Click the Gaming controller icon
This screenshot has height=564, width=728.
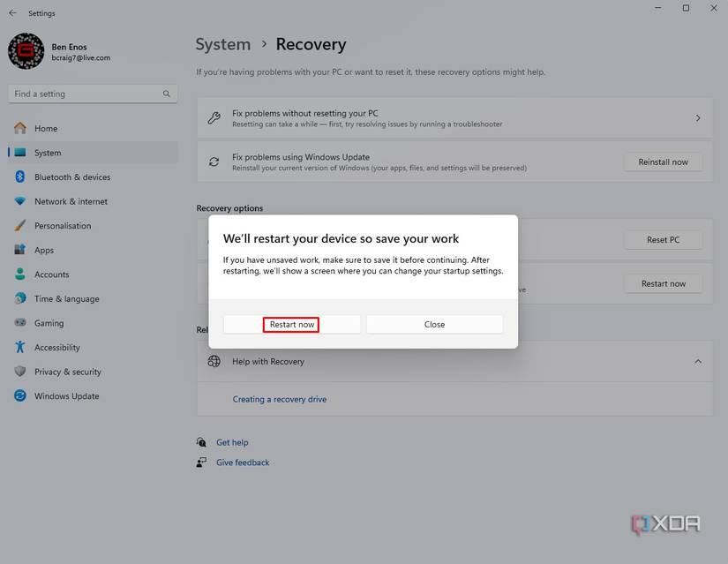(20, 322)
